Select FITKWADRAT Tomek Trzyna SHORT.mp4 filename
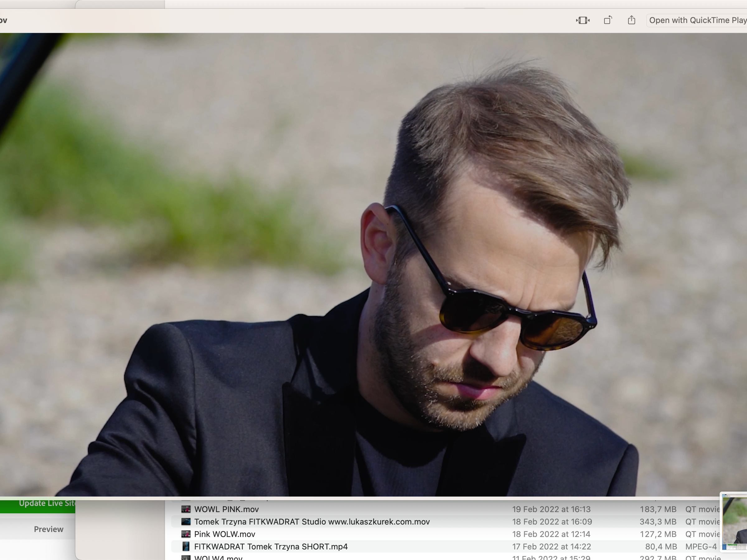Screen dimensions: 747x560 click(271, 547)
